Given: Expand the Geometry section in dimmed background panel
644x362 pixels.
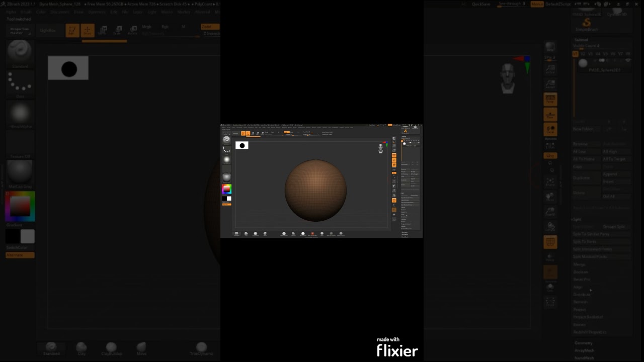Looking at the screenshot, I should pos(584,343).
